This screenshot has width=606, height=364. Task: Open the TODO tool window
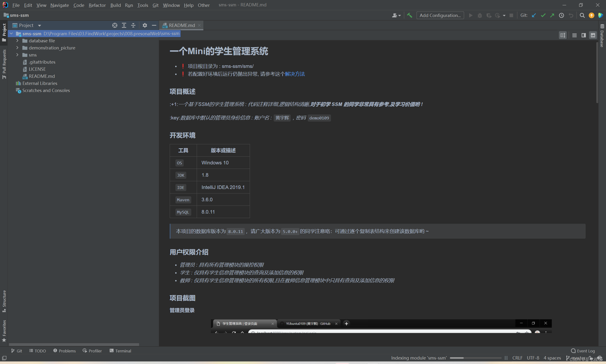click(38, 351)
